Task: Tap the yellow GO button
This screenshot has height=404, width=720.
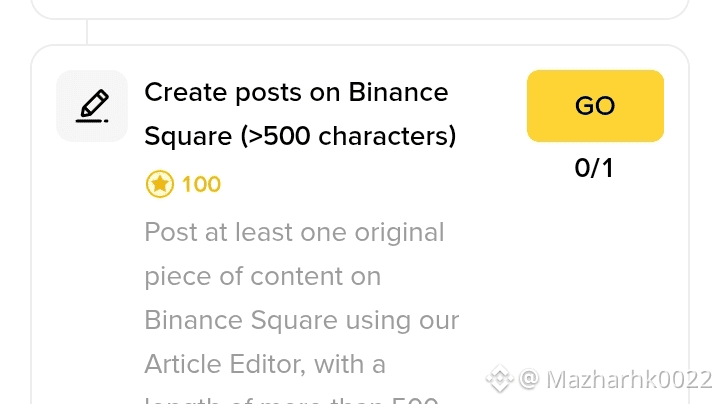Action: pyautogui.click(x=595, y=106)
